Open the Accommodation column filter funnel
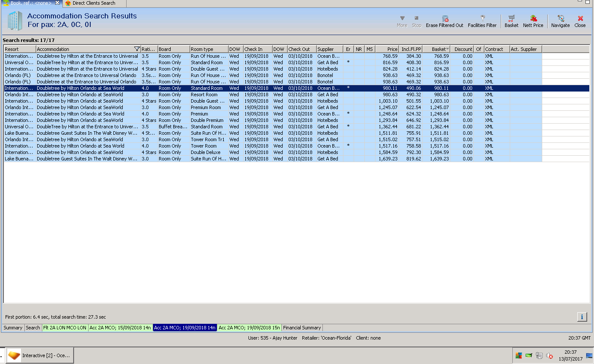Image resolution: width=594 pixels, height=364 pixels. coord(137,49)
